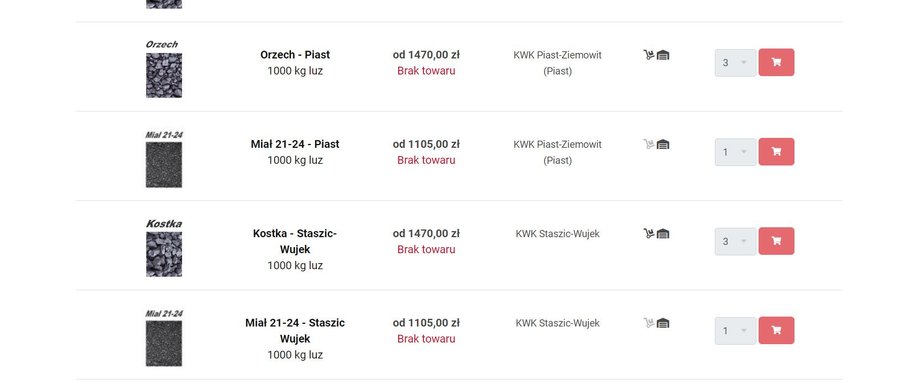
Task: Click the Orzech coal thumbnail image
Action: click(164, 76)
